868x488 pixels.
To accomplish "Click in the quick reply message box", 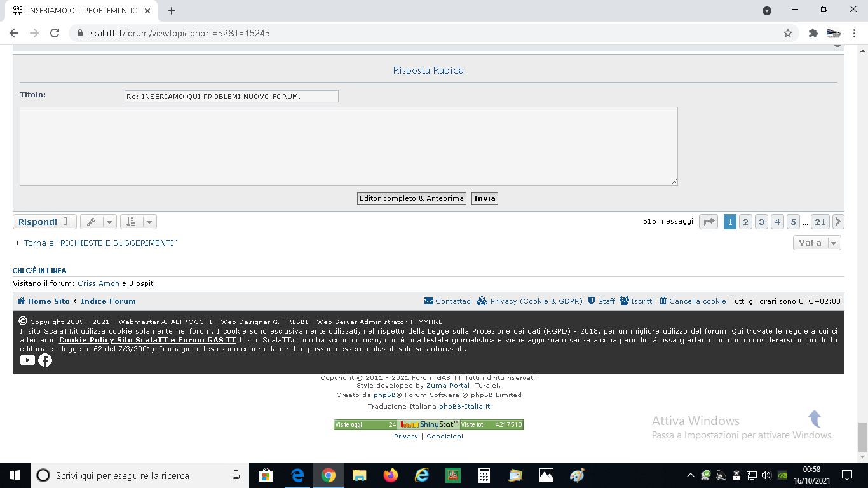I will (x=348, y=146).
